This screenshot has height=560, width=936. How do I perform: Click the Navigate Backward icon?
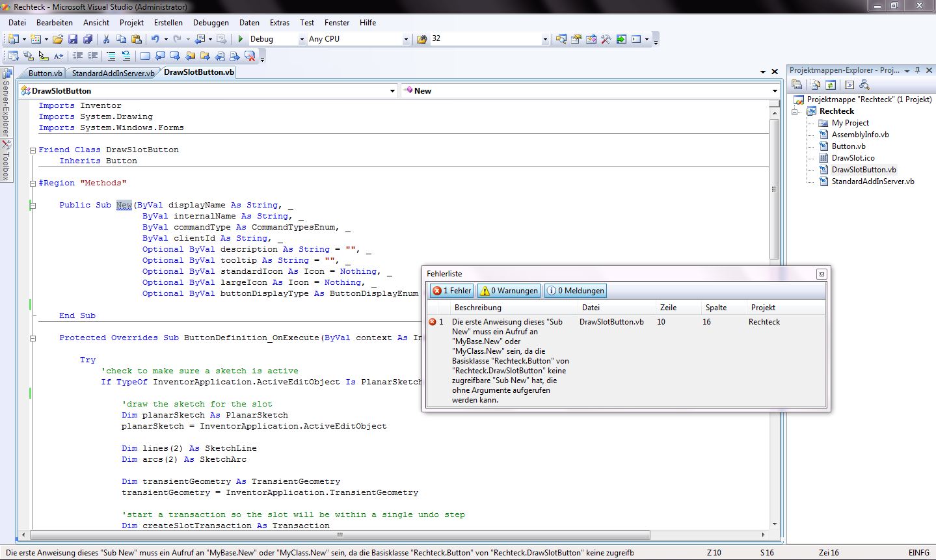click(200, 39)
